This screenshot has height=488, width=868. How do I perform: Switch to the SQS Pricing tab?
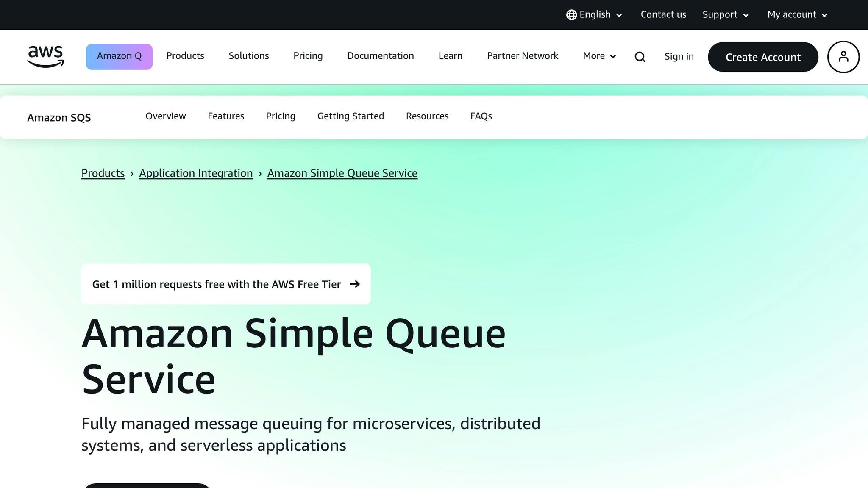click(281, 116)
